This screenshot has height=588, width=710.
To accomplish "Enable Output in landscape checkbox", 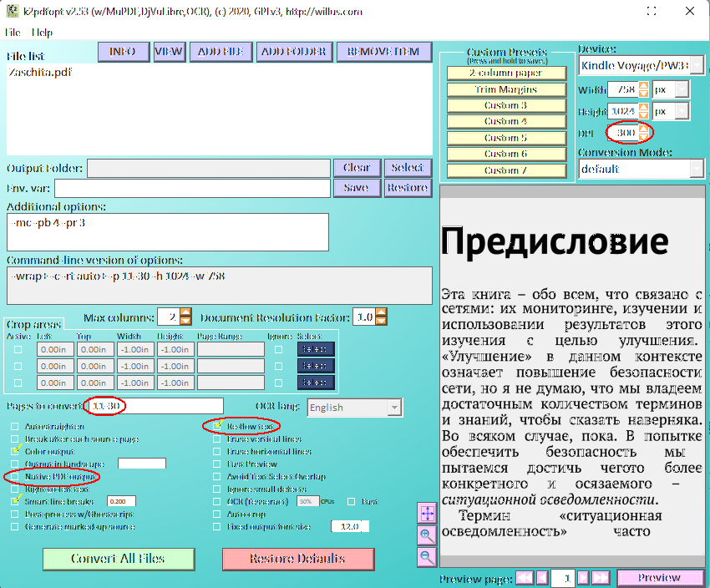I will pyautogui.click(x=15, y=464).
